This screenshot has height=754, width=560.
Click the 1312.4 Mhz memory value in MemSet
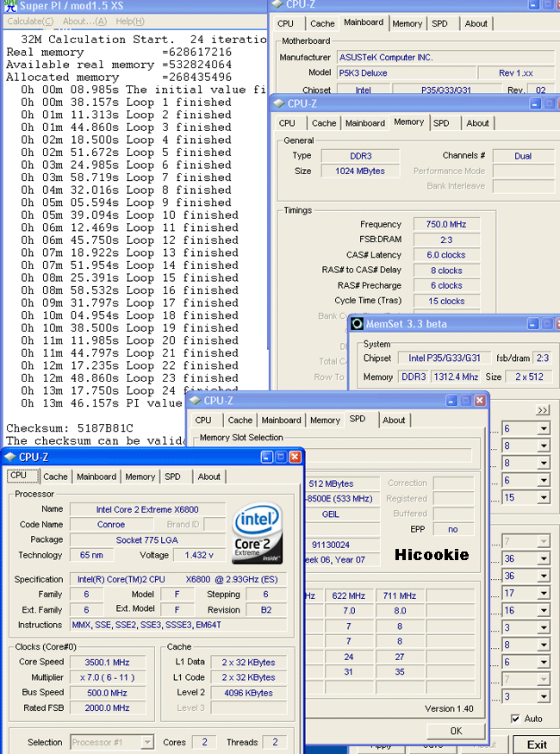point(456,377)
